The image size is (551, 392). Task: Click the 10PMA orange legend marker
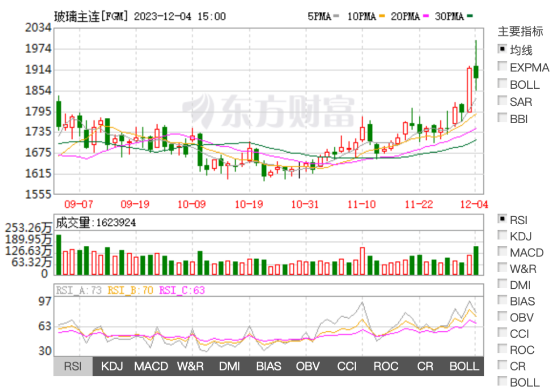383,17
